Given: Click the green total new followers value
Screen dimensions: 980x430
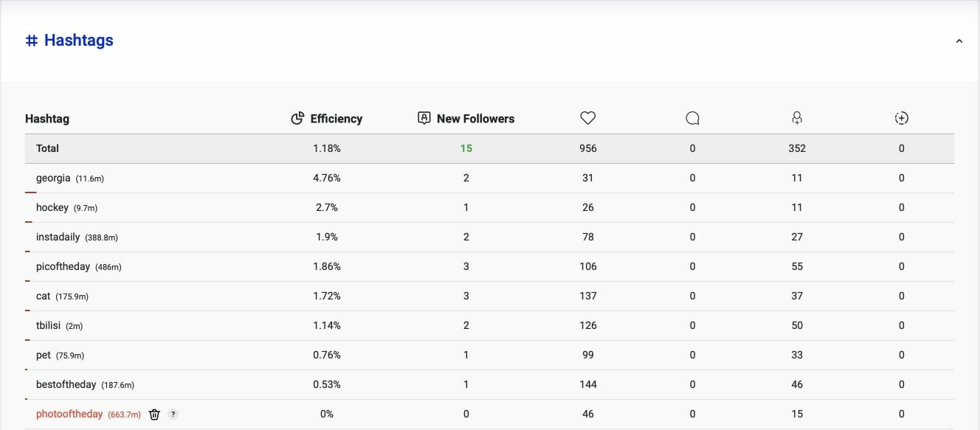Looking at the screenshot, I should coord(466,148).
